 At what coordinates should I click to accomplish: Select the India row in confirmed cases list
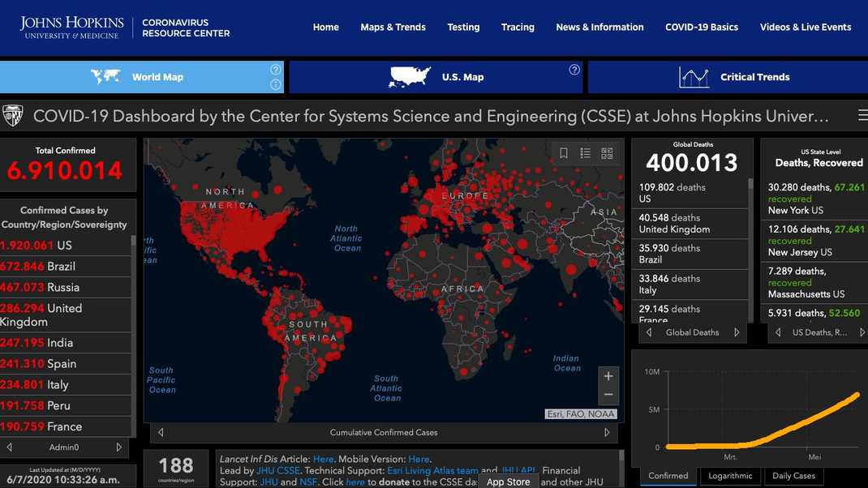point(66,342)
